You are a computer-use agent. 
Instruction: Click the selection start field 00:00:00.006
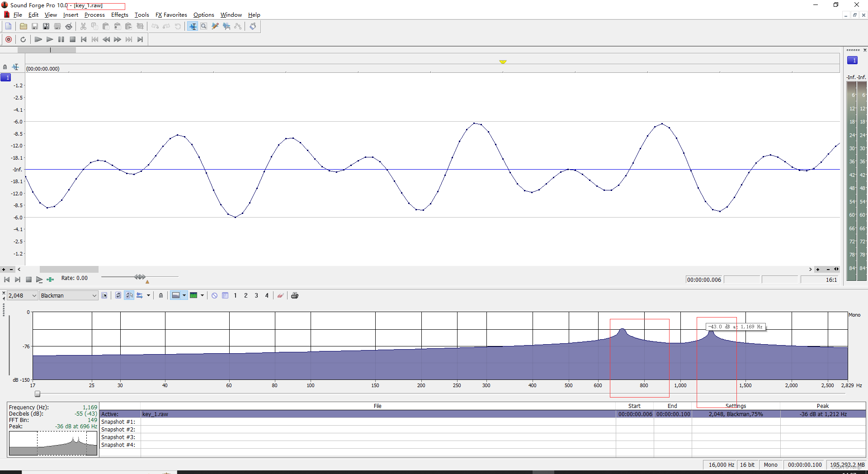(x=704, y=280)
